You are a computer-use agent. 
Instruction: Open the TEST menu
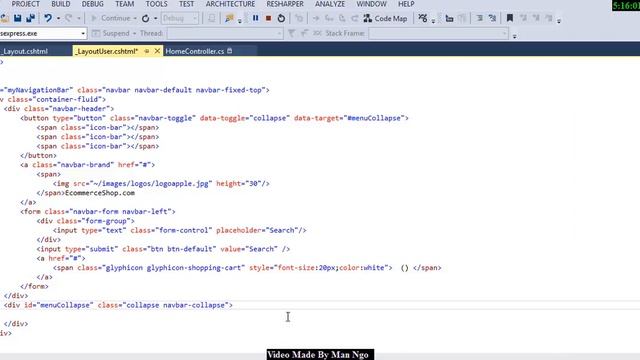click(x=186, y=4)
